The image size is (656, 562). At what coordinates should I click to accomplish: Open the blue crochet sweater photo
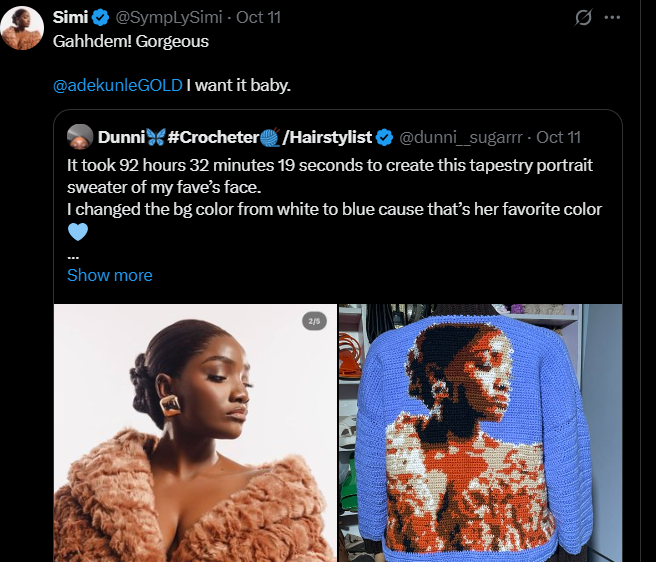coord(480,432)
